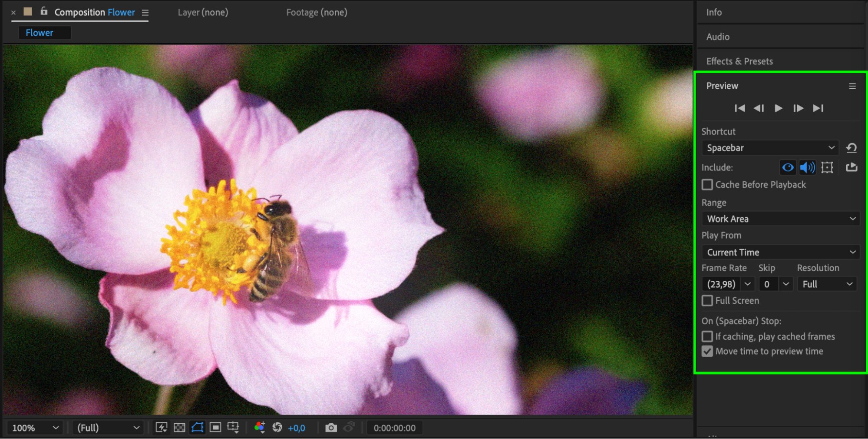Enable the Full Screen checkbox

707,301
